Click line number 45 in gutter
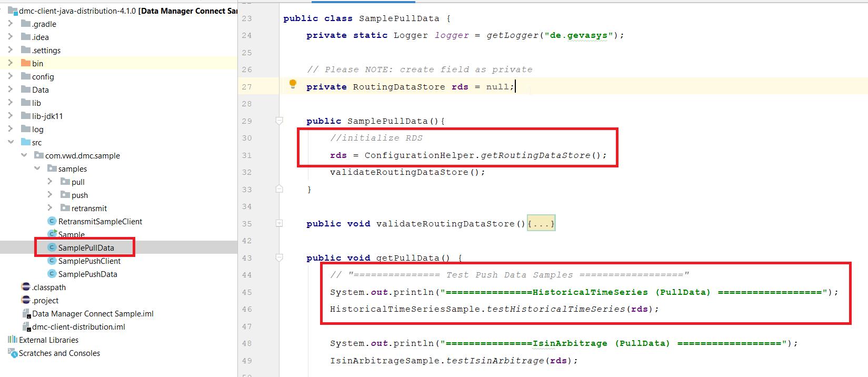Screen dimensions: 868x377 coord(247,292)
